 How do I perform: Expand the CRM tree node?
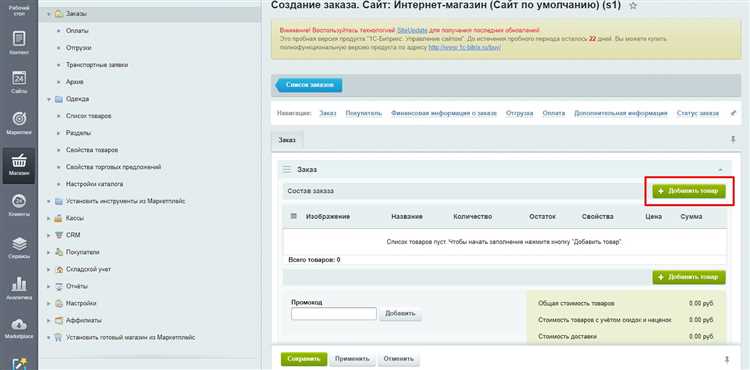(x=48, y=235)
